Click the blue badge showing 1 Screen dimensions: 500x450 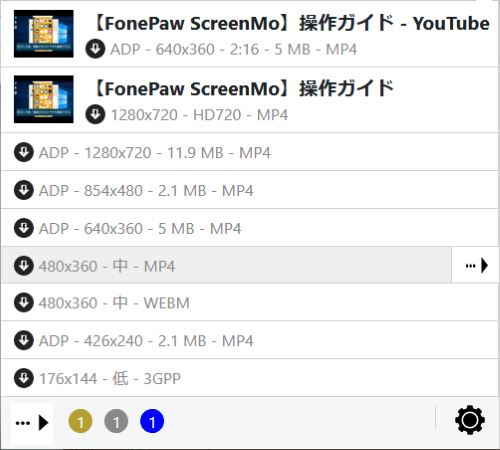[x=152, y=422]
